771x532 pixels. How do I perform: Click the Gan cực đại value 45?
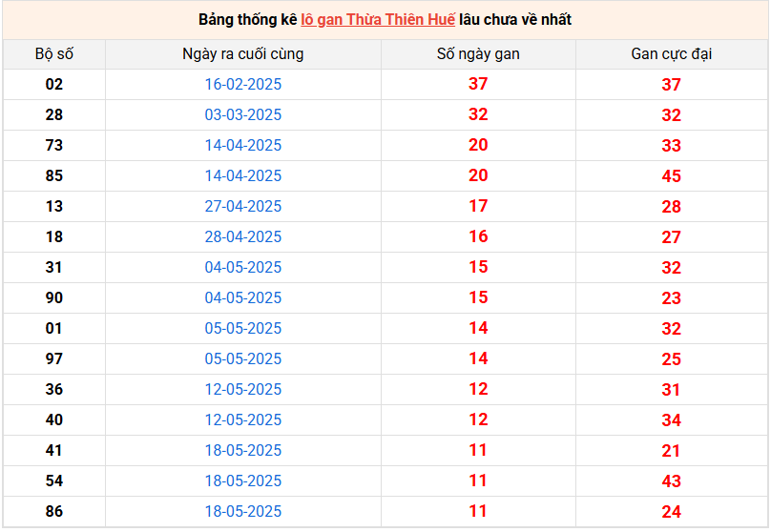click(x=671, y=176)
